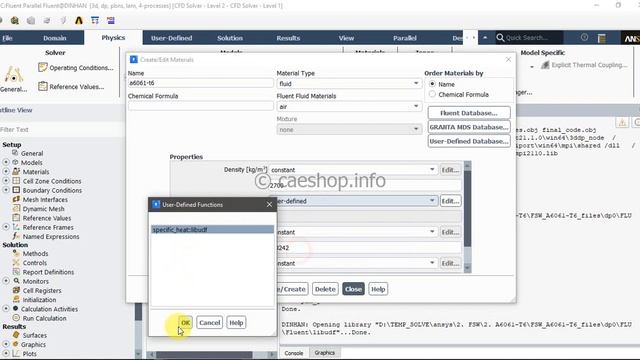Click the density value field 2700
This screenshot has width=640, height=360.
tap(365, 185)
